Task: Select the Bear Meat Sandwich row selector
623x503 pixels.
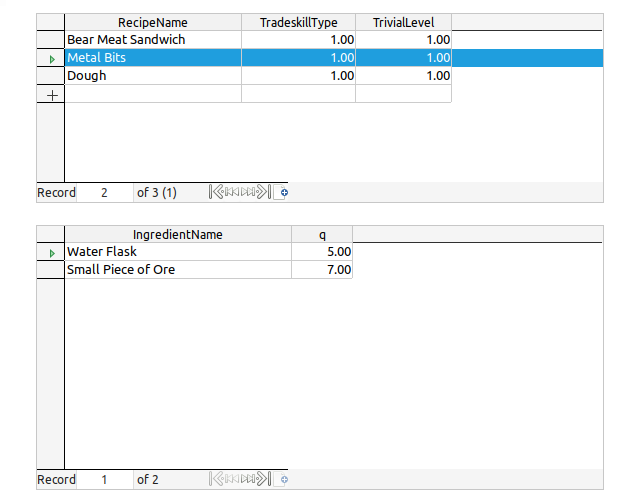Action: click(50, 40)
